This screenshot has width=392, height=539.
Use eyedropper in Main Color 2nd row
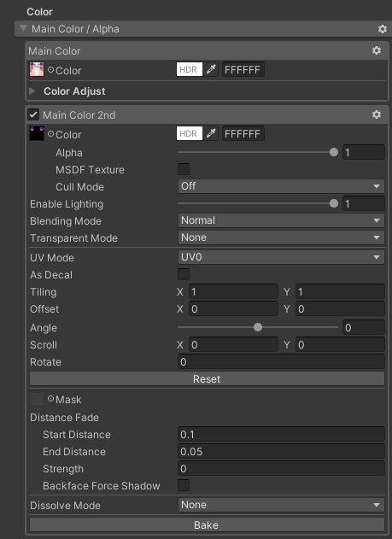[211, 133]
